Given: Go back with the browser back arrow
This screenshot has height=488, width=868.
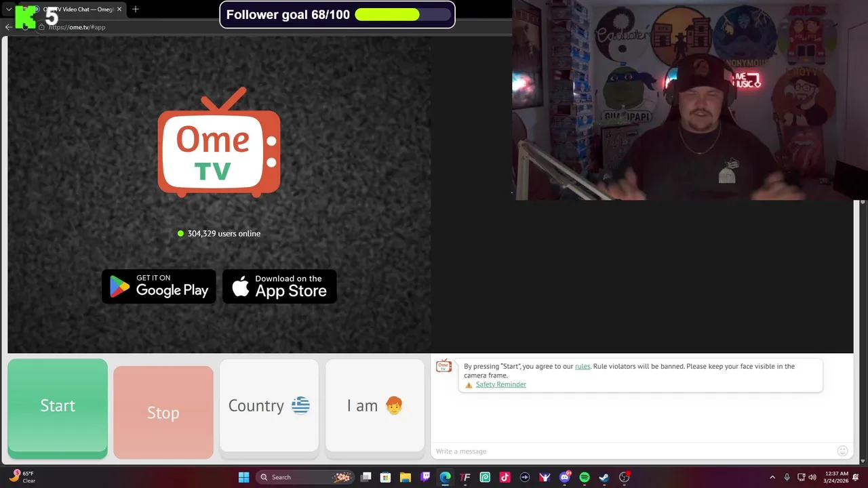Looking at the screenshot, I should 8,27.
